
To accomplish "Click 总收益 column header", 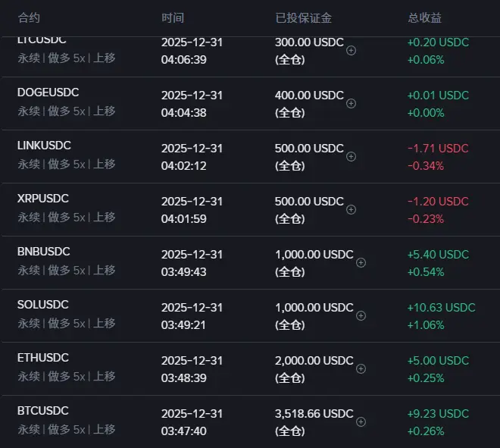I will coord(425,17).
